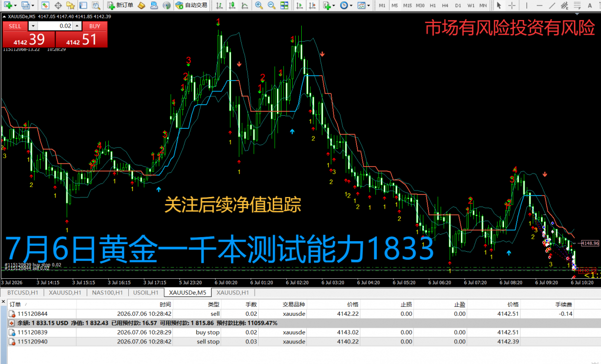This screenshot has width=601, height=364.
Task: Expand the indicators dropdown arrow
Action: [x=334, y=6]
